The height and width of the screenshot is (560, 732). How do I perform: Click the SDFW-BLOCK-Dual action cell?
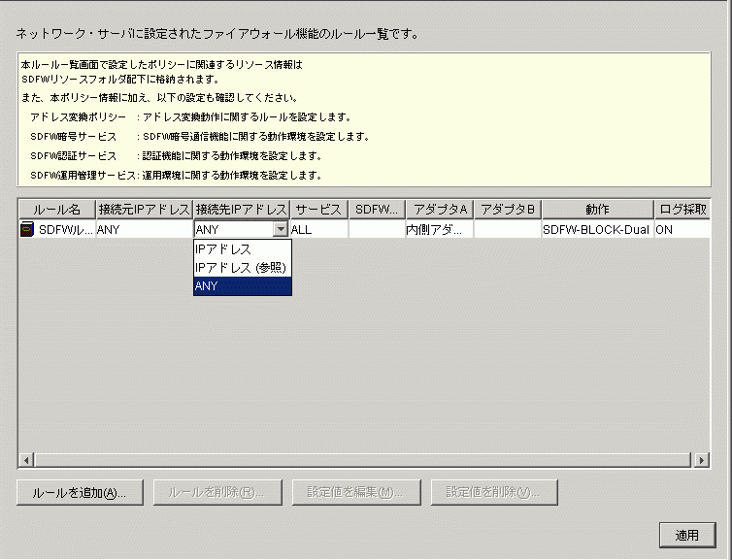pyautogui.click(x=598, y=230)
